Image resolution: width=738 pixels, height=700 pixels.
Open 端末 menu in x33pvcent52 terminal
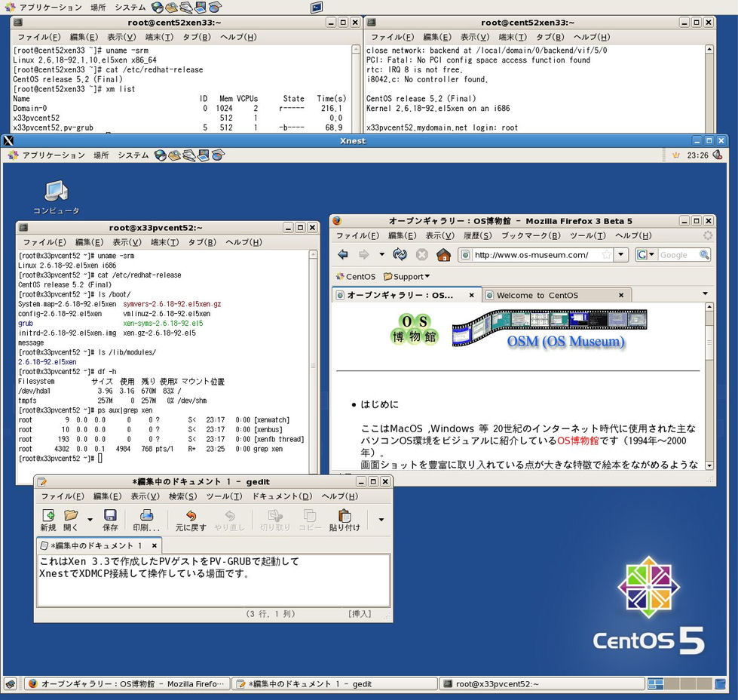tap(165, 242)
